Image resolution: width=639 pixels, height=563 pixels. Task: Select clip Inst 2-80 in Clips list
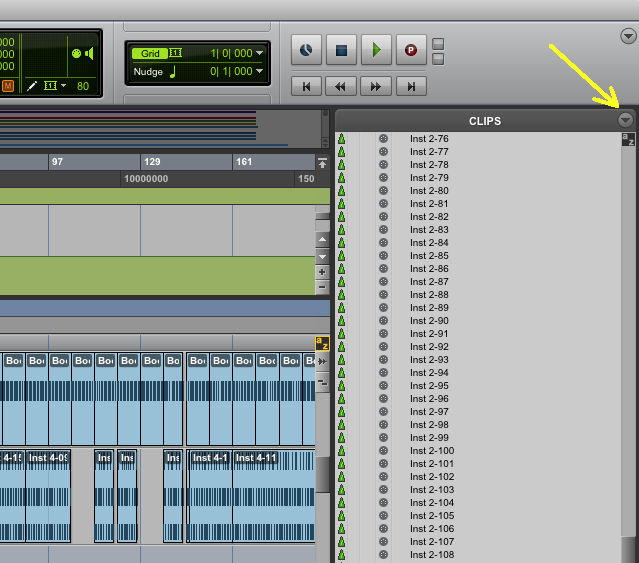coord(429,191)
